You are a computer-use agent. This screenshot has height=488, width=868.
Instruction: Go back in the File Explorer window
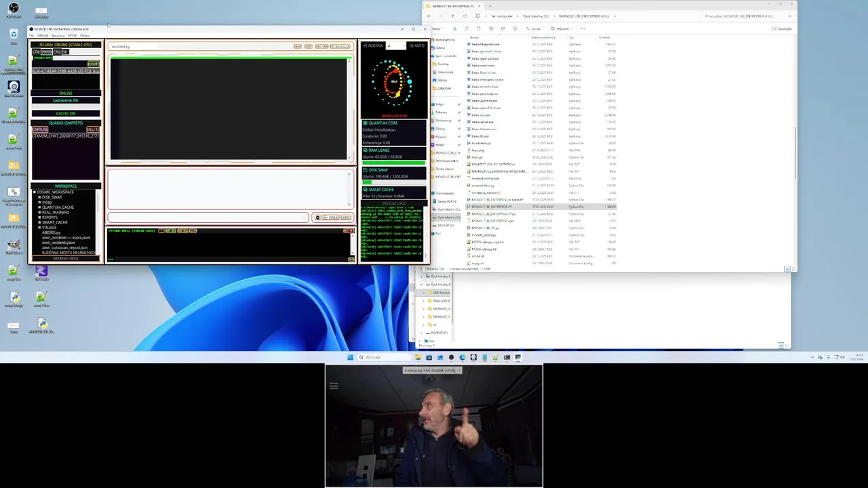(429, 16)
